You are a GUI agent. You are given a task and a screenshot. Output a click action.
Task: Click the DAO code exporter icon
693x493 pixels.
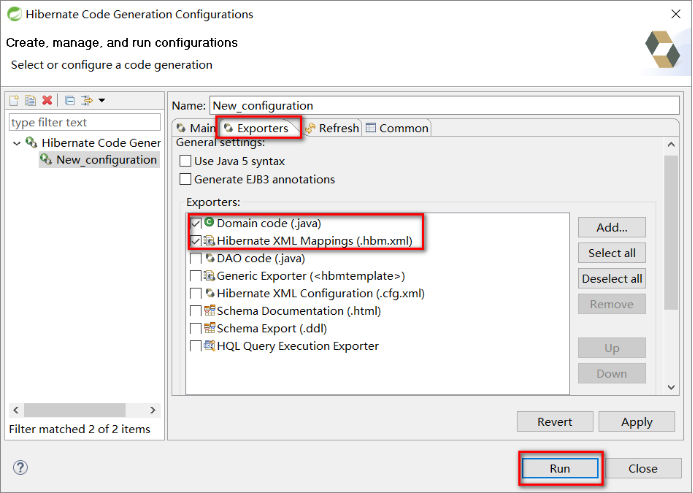point(210,258)
